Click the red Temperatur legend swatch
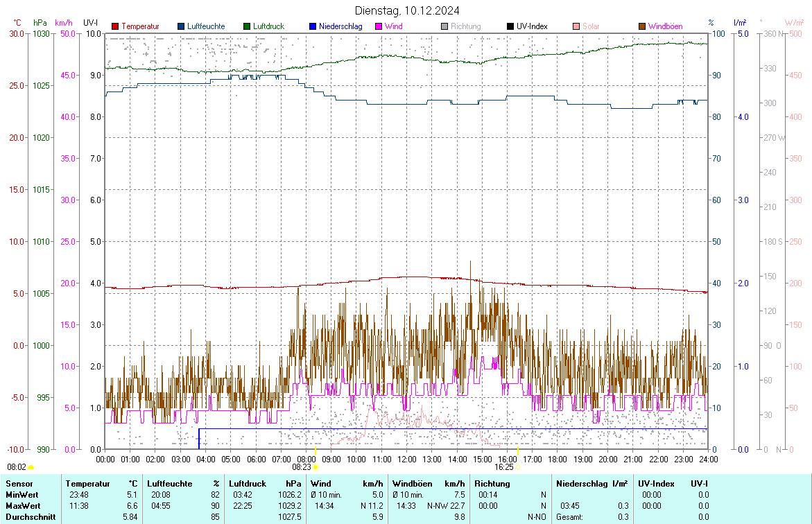Image resolution: width=812 pixels, height=524 pixels. [115, 26]
